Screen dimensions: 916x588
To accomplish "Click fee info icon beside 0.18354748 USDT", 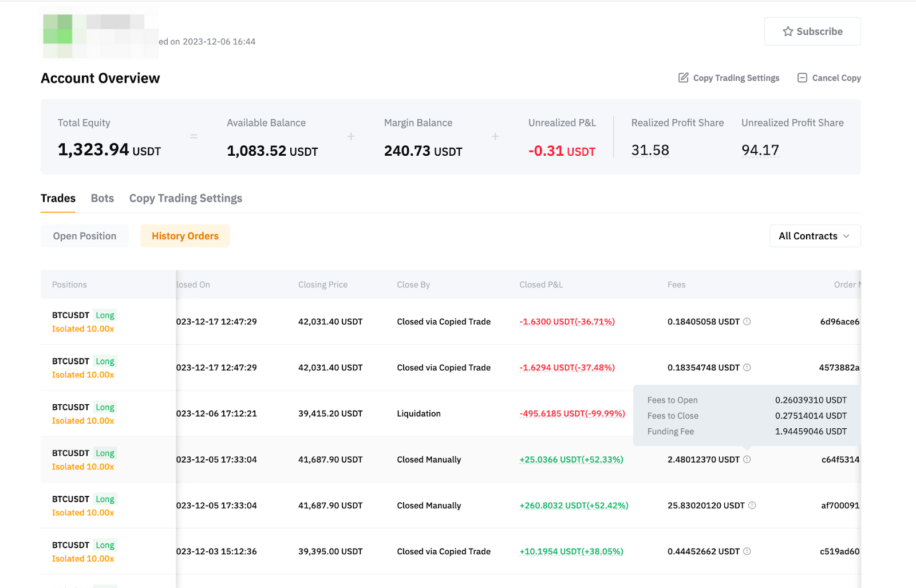I will click(747, 368).
